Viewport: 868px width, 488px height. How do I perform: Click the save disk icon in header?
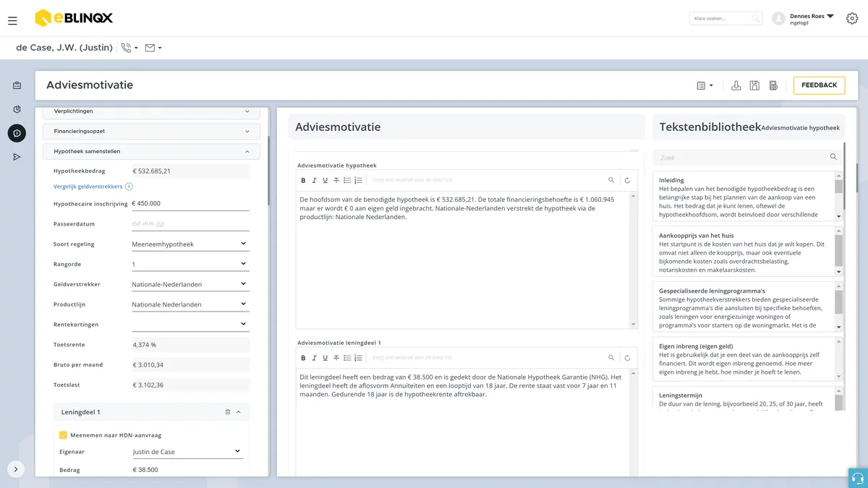pos(754,85)
